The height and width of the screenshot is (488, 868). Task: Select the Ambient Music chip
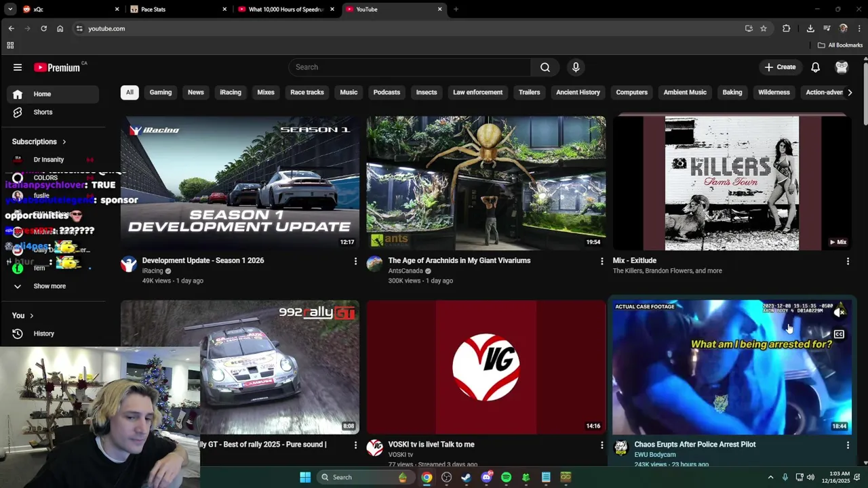coord(685,92)
